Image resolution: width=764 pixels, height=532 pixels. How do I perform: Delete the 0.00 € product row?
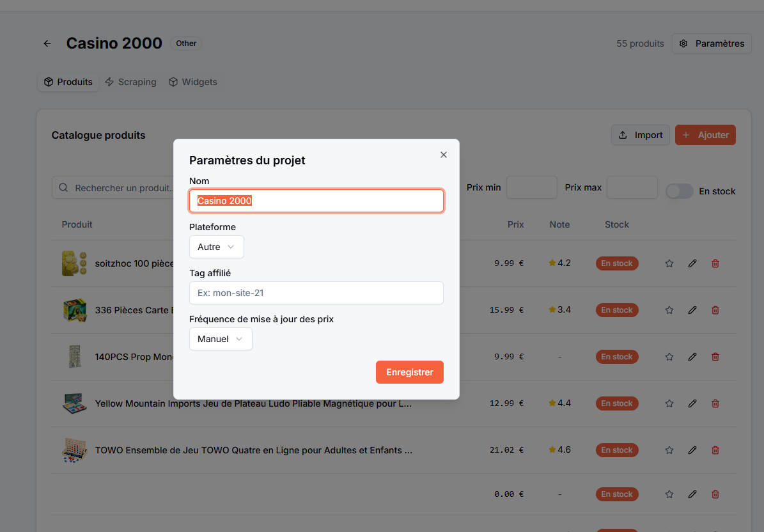coord(715,494)
